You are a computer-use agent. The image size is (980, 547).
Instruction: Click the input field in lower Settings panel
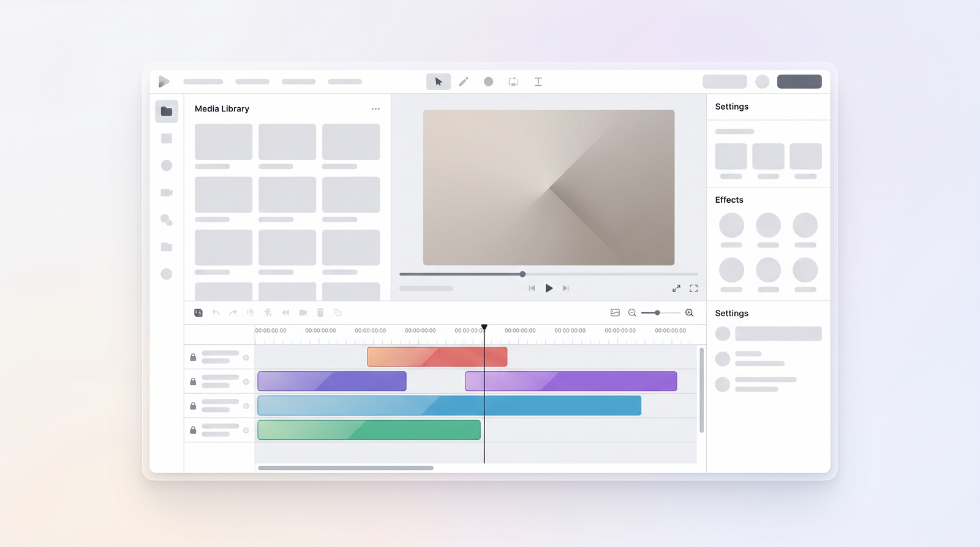tap(778, 334)
